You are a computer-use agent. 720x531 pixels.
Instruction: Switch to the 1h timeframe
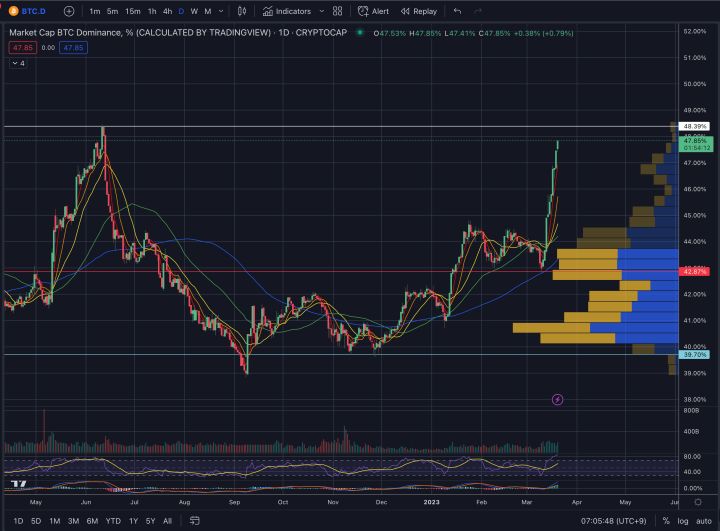152,11
